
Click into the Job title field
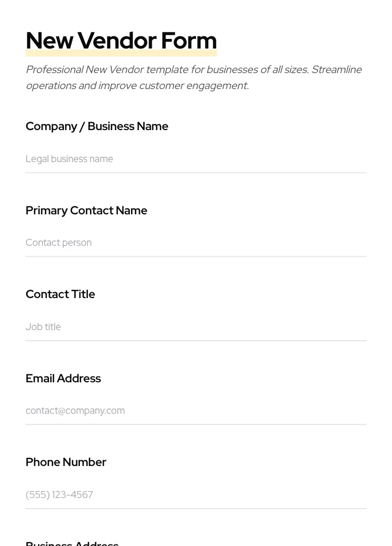(x=195, y=327)
